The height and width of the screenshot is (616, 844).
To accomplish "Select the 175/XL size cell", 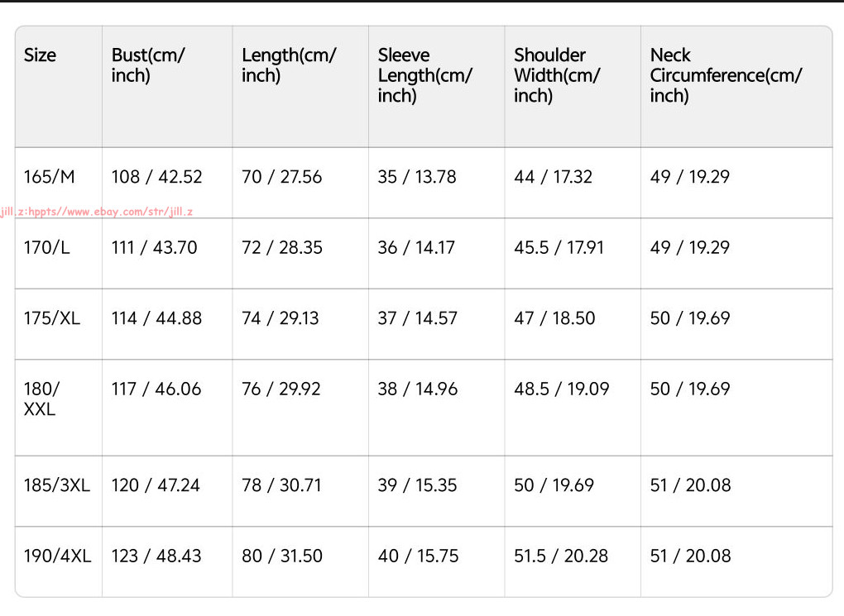I will click(x=51, y=318).
